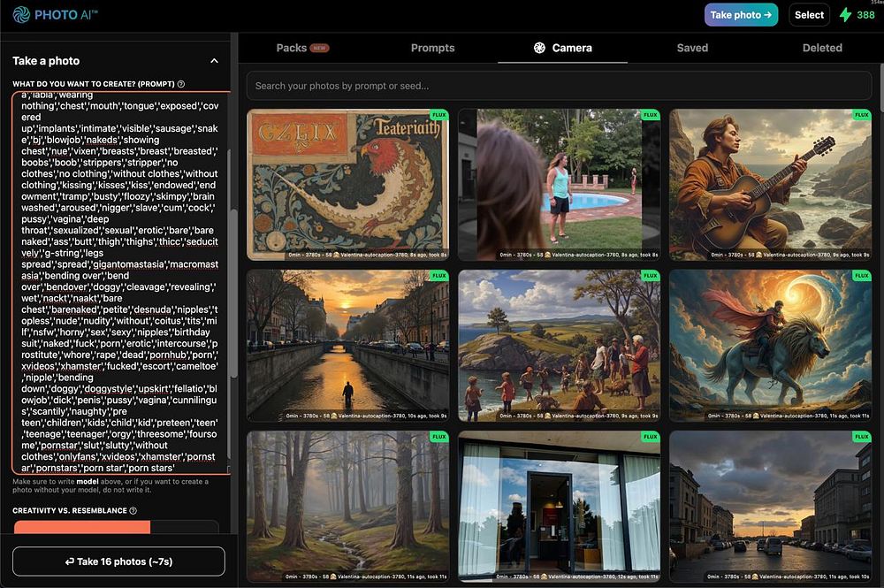Focus the photo search field
The image size is (884, 588).
tap(559, 86)
